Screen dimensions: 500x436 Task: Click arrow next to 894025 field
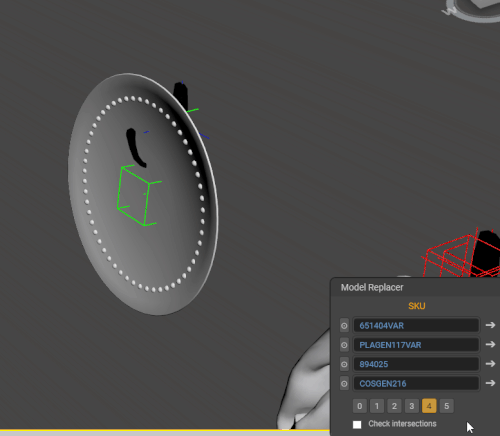click(490, 364)
